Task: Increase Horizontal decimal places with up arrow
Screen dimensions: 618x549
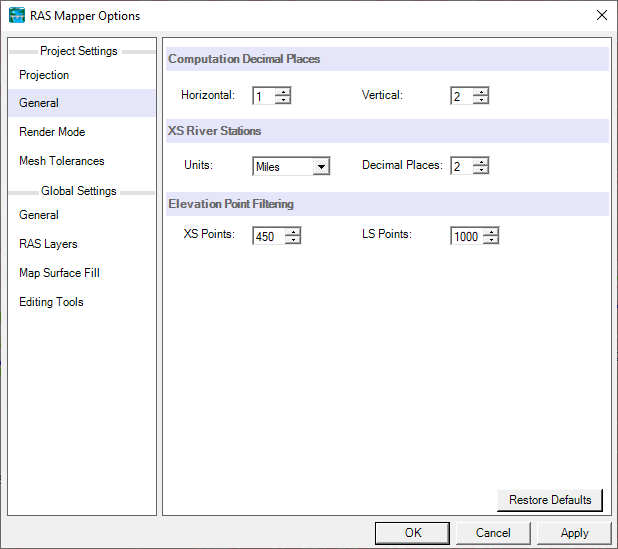Action: pyautogui.click(x=283, y=92)
